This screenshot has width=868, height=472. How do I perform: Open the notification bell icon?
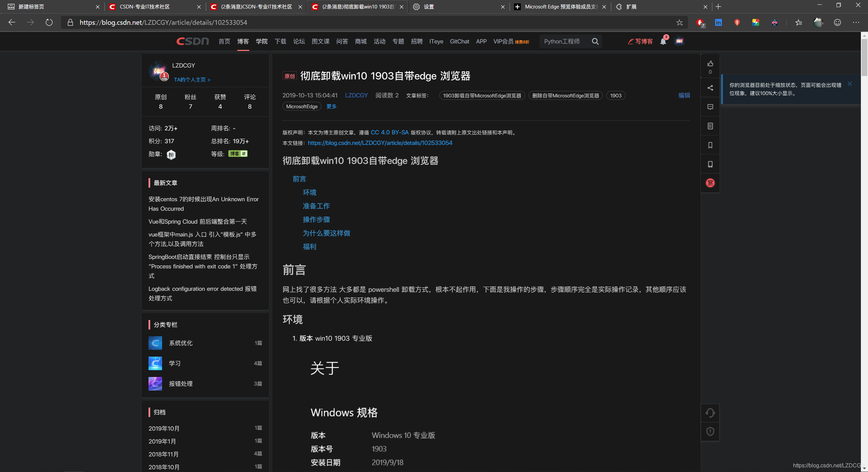pos(663,41)
